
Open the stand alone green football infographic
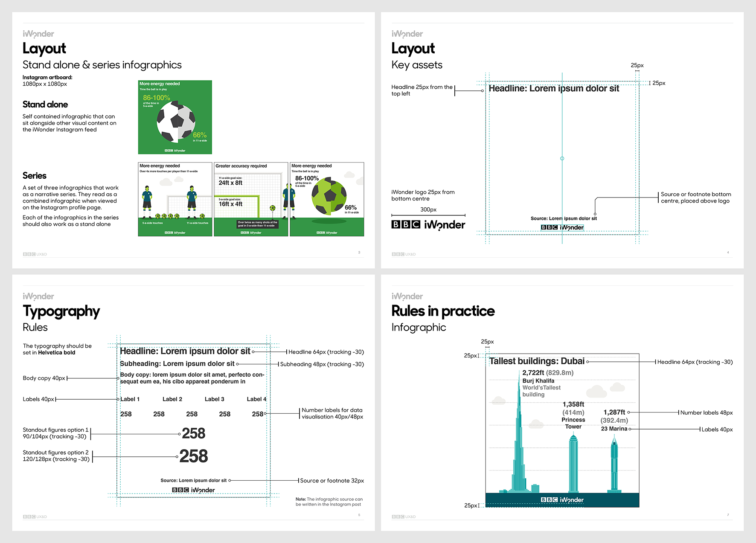coord(175,117)
